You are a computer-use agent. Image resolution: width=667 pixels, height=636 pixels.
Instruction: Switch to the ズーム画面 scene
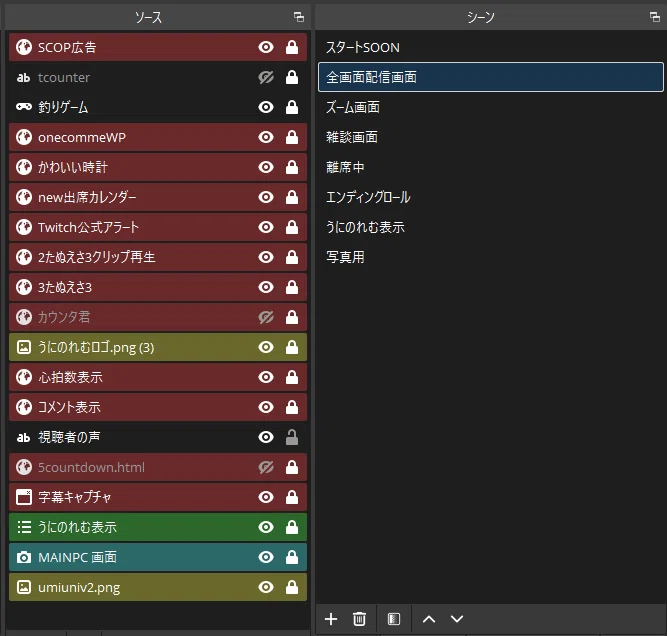(x=490, y=107)
